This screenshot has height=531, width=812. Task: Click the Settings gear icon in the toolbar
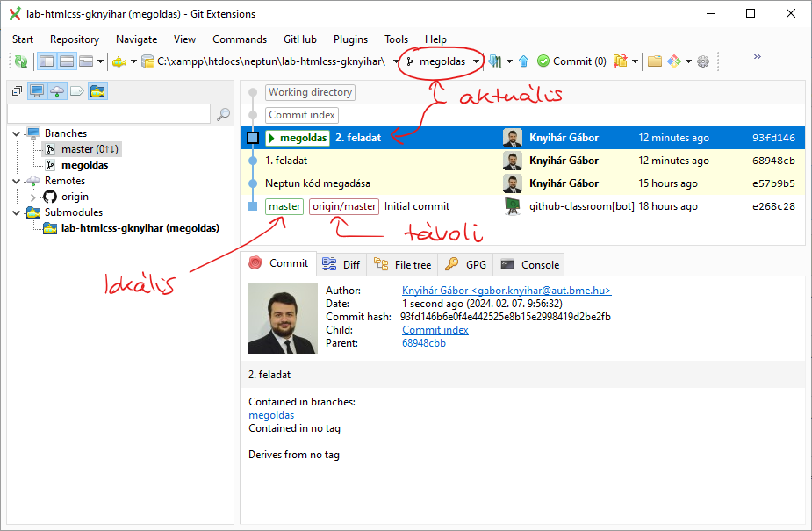(702, 61)
